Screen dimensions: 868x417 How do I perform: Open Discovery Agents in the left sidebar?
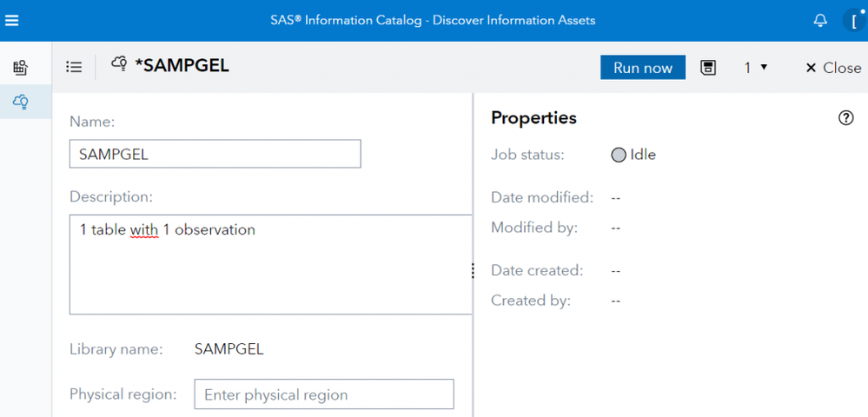click(x=20, y=103)
